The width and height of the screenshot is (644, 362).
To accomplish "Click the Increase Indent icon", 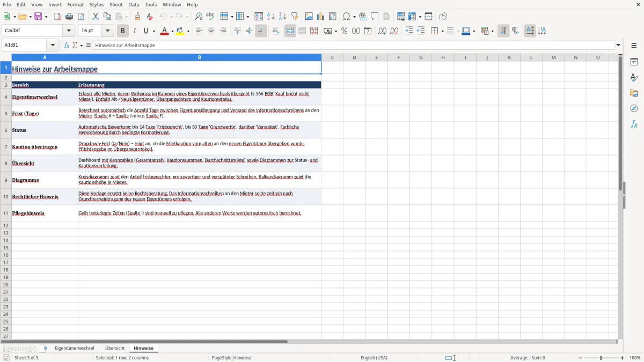I will coord(409,31).
